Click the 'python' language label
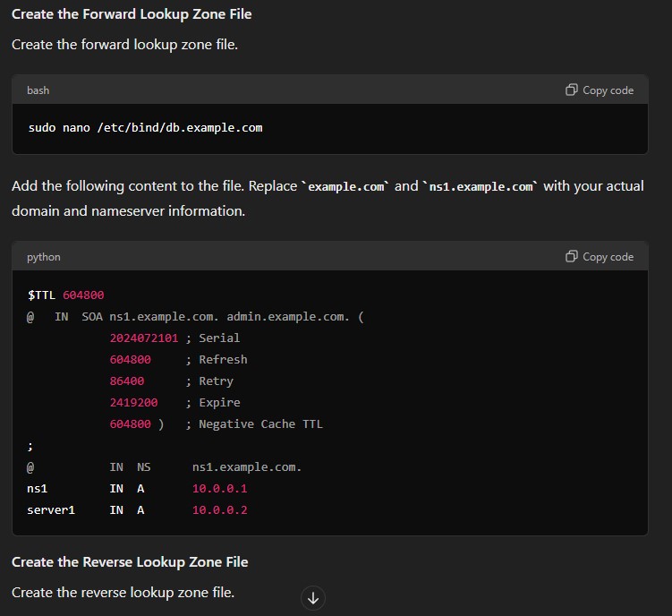The image size is (672, 616). (44, 257)
